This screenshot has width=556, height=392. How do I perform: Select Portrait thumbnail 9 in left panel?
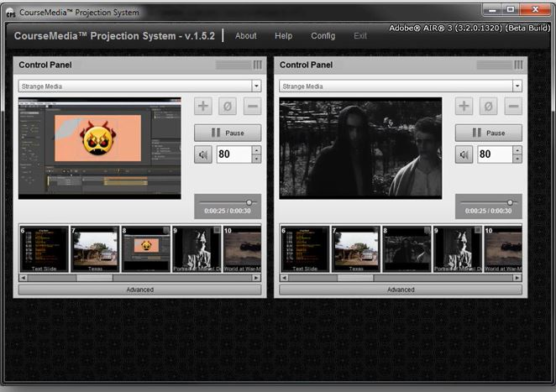197,249
